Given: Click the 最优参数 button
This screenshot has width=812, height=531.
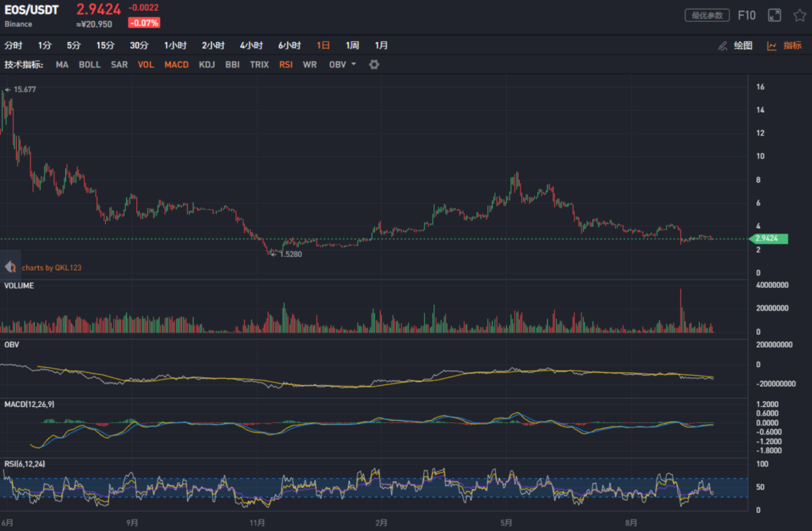Looking at the screenshot, I should tap(707, 15).
